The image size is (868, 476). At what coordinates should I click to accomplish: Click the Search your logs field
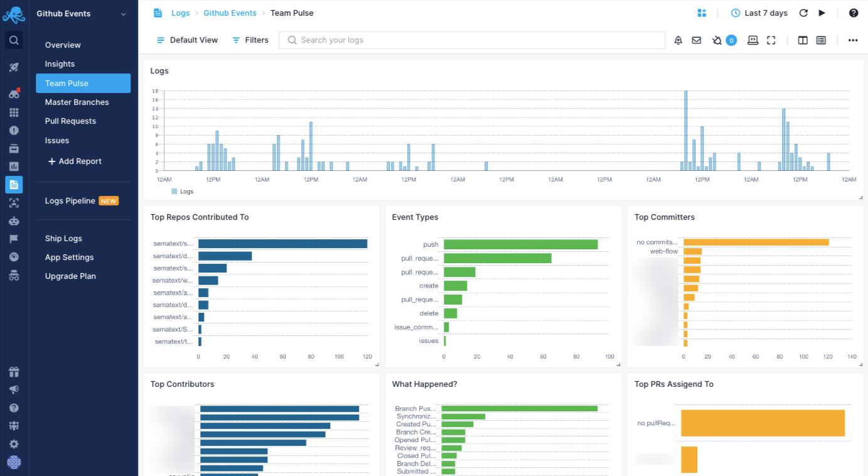pyautogui.click(x=472, y=40)
